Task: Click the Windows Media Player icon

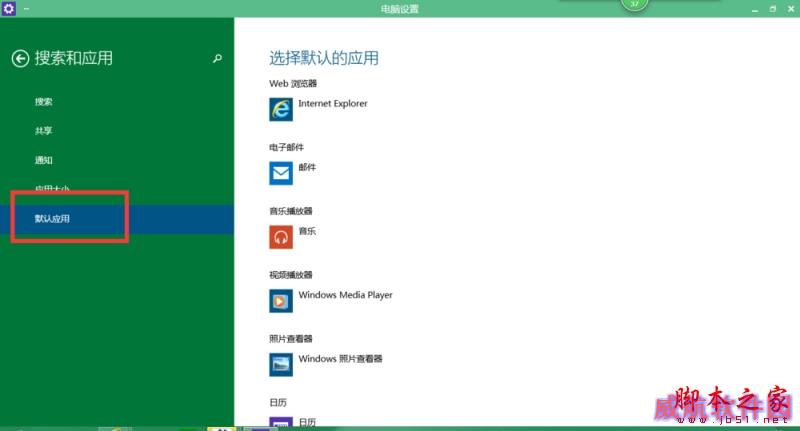Action: point(281,300)
